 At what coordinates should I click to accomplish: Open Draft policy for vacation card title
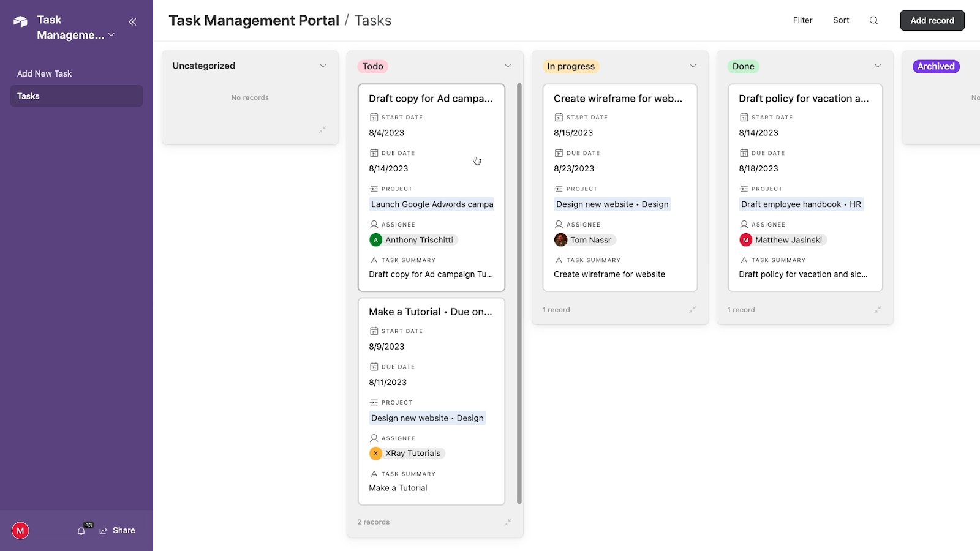[x=804, y=99]
